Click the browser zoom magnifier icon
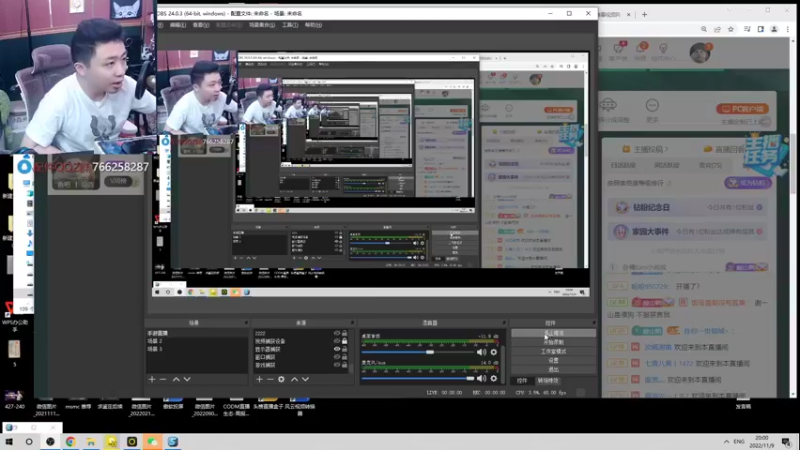800x450 pixels. pos(704,30)
